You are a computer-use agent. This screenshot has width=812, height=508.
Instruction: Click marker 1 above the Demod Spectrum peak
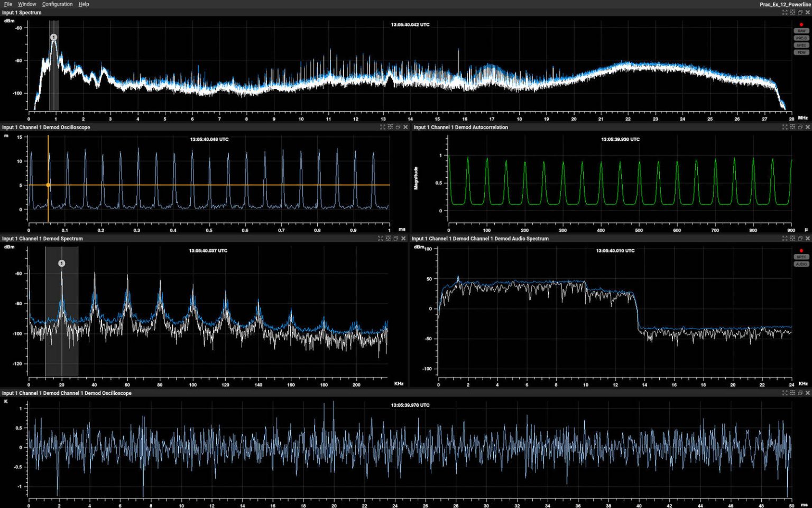63,262
